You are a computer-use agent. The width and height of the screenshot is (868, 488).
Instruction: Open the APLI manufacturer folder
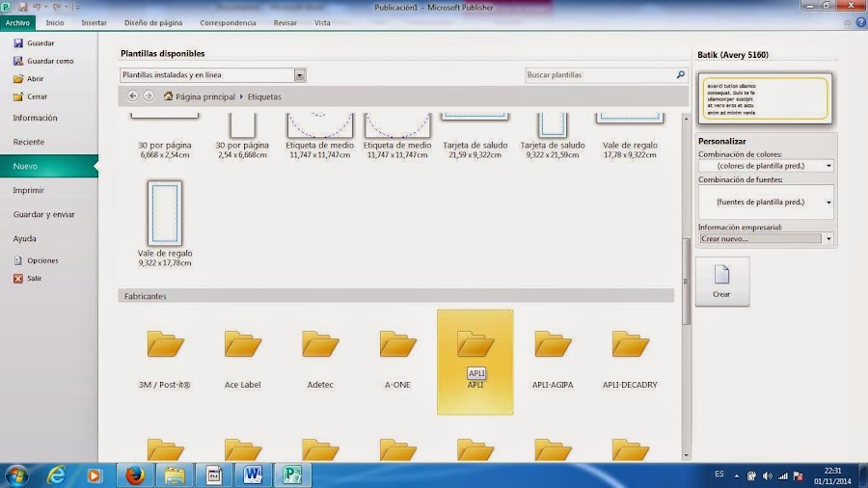[475, 362]
